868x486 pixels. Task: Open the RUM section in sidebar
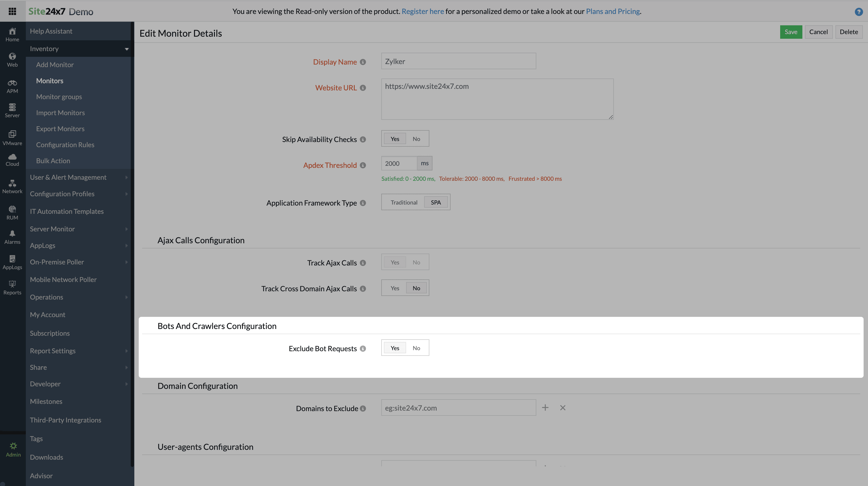[12, 212]
